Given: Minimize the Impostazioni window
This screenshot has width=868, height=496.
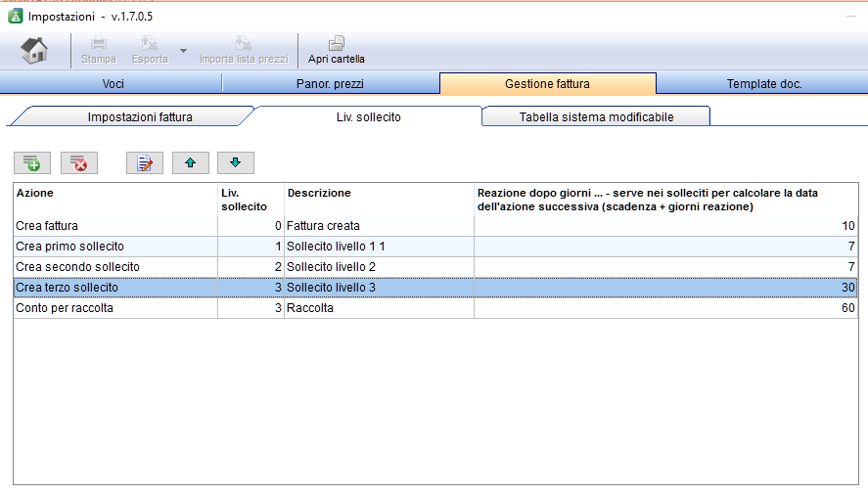Looking at the screenshot, I should coord(850,17).
